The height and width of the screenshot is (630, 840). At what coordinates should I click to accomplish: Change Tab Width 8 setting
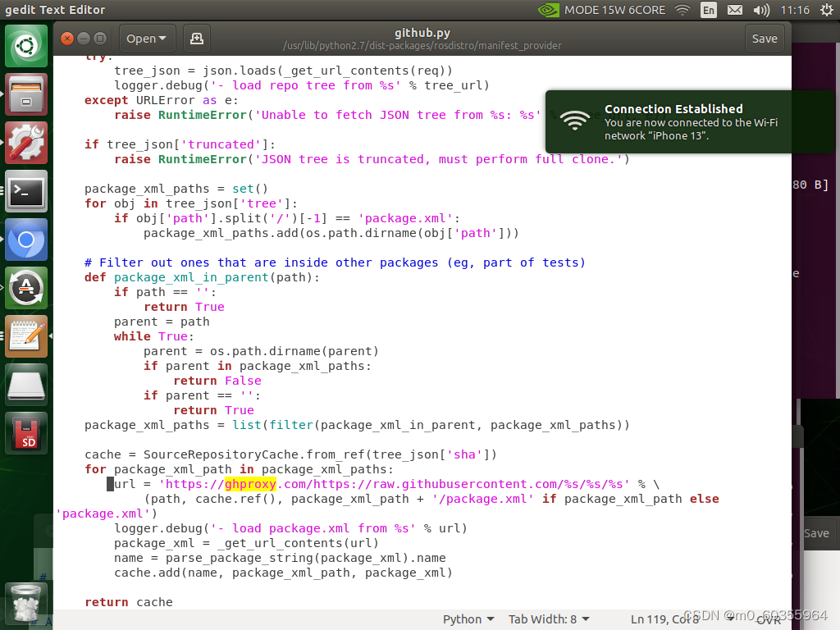click(x=549, y=619)
